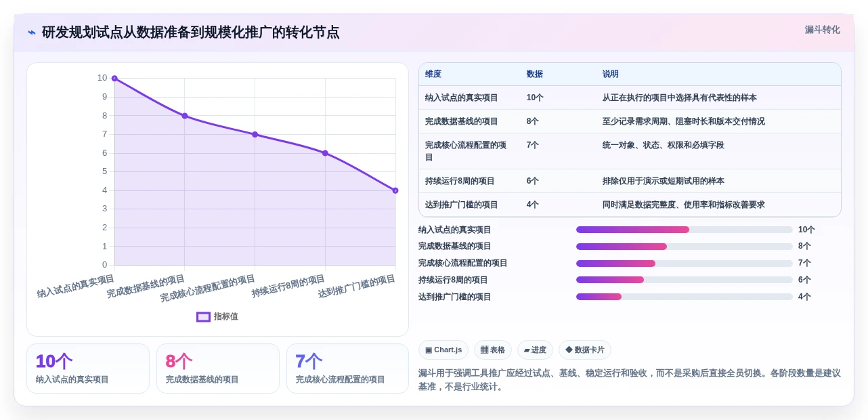The width and height of the screenshot is (868, 420).
Task: Click the page title 研发规划试点从数据准备到规模化推广的转化节点
Action: (190, 33)
